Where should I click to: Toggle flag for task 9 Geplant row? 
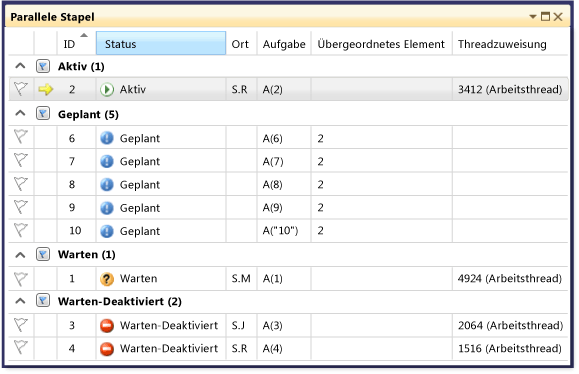click(21, 207)
